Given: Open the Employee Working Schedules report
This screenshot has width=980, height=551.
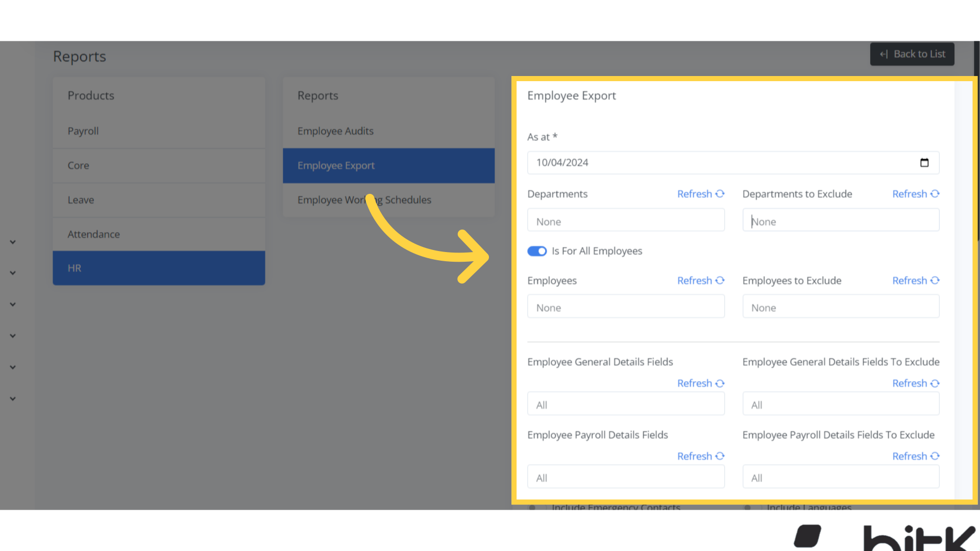Looking at the screenshot, I should pyautogui.click(x=364, y=199).
